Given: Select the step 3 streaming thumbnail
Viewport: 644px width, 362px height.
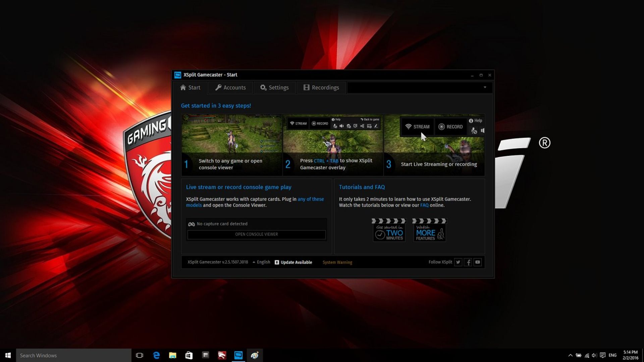Looking at the screenshot, I should pos(434,145).
